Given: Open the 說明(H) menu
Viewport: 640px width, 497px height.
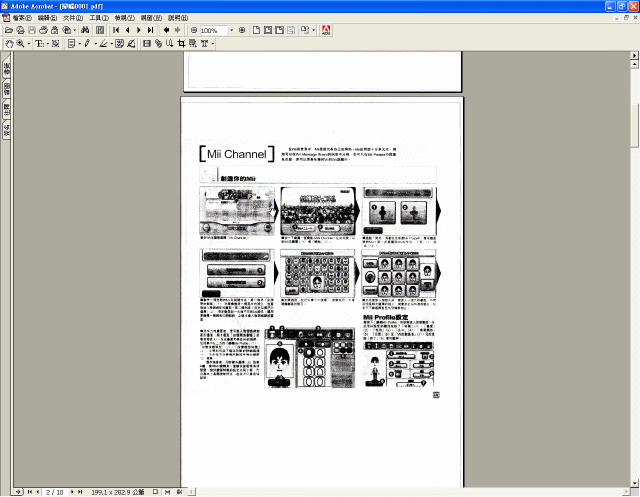Looking at the screenshot, I should [x=178, y=18].
